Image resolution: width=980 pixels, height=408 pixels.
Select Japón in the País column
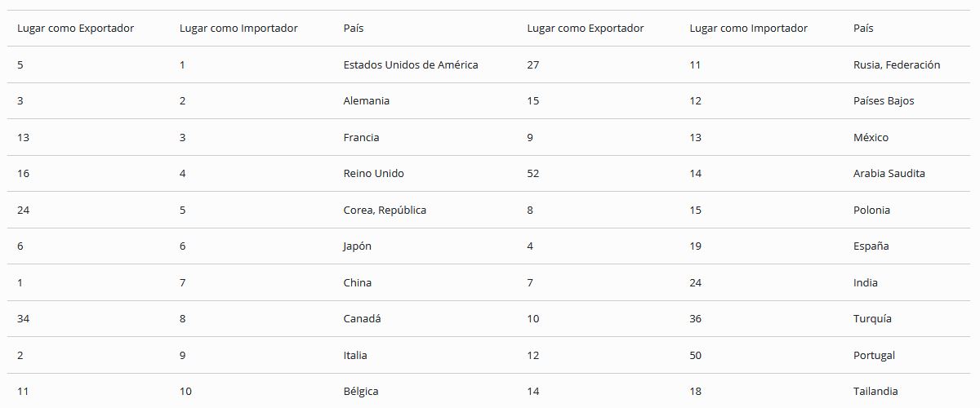click(x=357, y=246)
